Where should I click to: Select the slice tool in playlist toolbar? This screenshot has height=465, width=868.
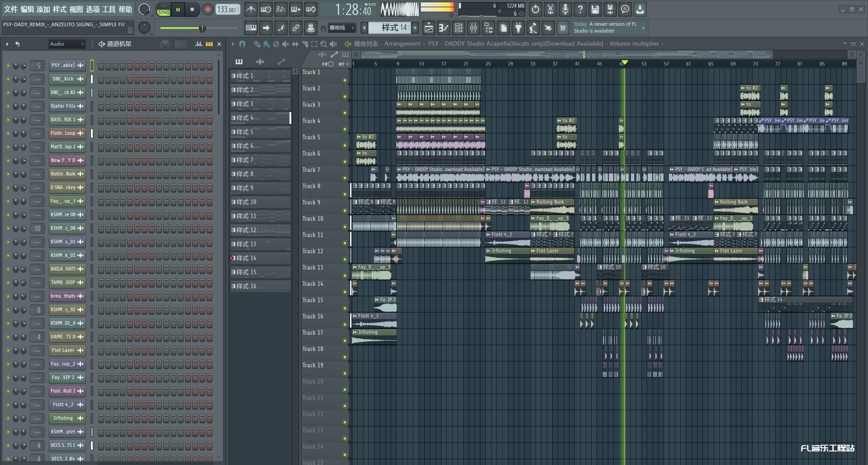(304, 44)
